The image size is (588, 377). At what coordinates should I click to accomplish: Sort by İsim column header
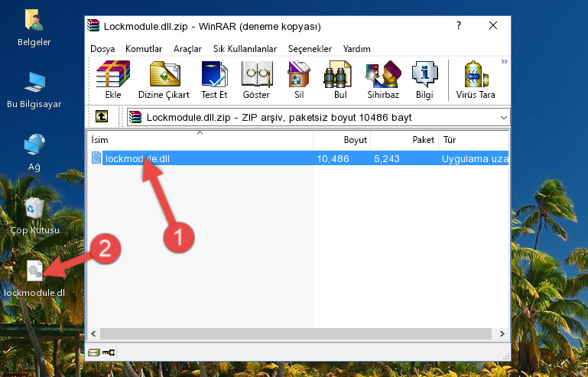(200, 140)
